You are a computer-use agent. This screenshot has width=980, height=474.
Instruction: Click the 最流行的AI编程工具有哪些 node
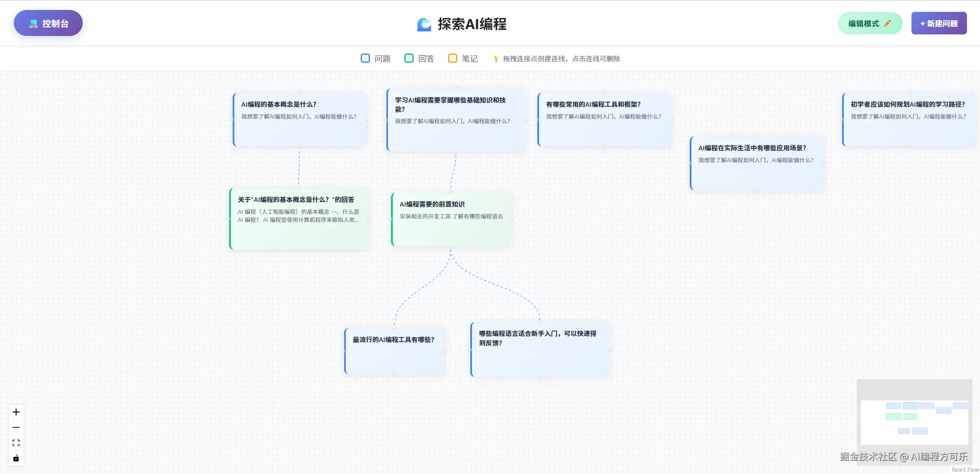[394, 351]
